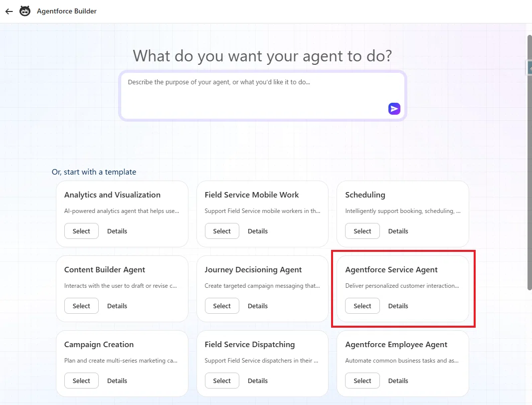Open Details for Analytics and Visualization
532x405 pixels.
tap(117, 231)
